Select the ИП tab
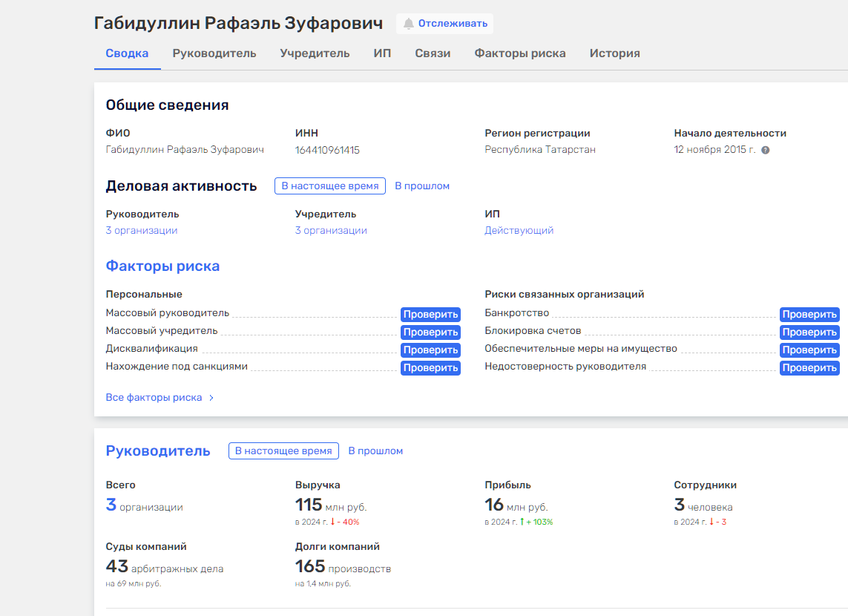 click(x=382, y=53)
